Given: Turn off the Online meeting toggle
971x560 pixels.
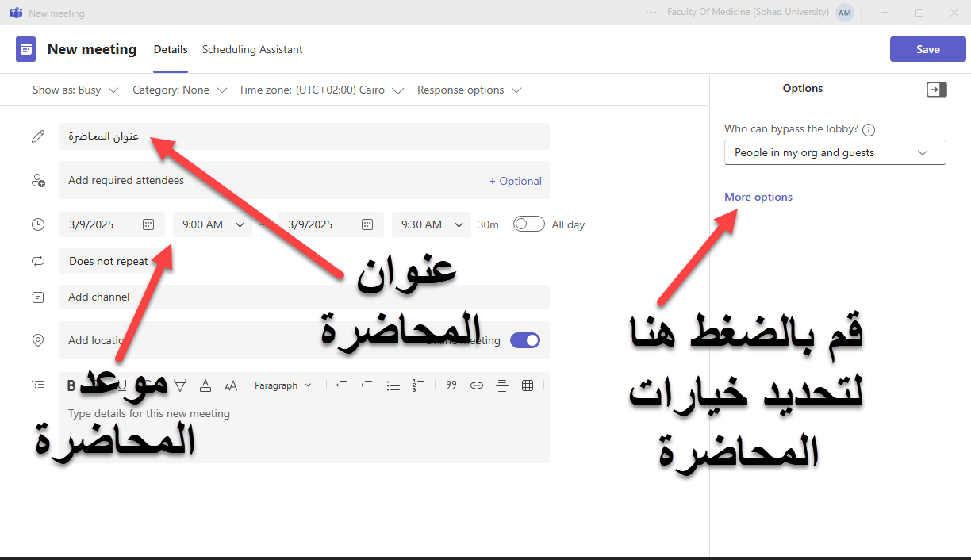Looking at the screenshot, I should (524, 340).
